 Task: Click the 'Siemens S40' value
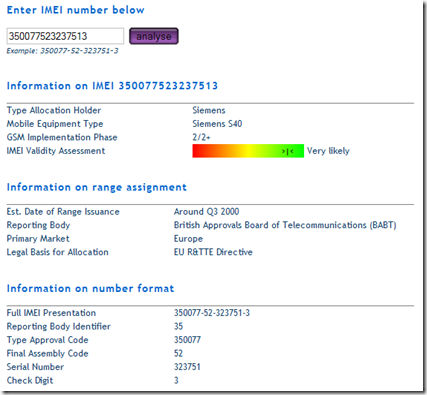tap(217, 124)
